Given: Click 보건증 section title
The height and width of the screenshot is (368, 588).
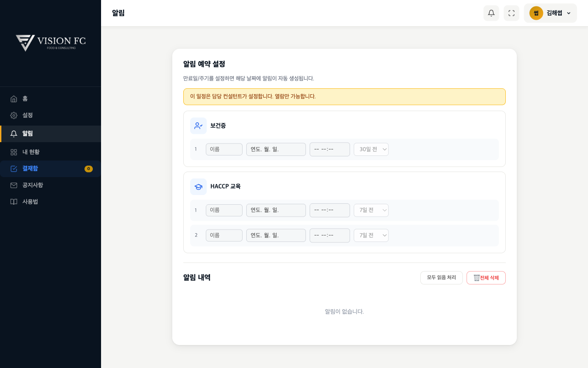Looking at the screenshot, I should tap(218, 126).
